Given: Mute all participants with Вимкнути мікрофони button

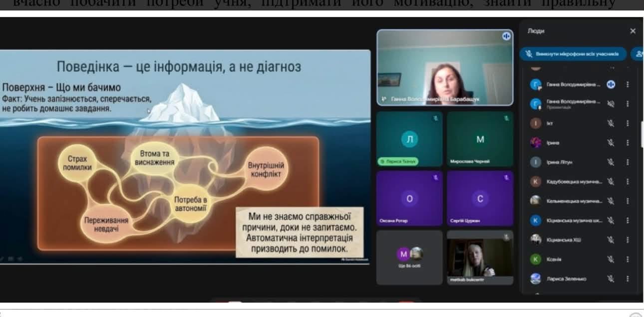Looking at the screenshot, I should [x=573, y=54].
